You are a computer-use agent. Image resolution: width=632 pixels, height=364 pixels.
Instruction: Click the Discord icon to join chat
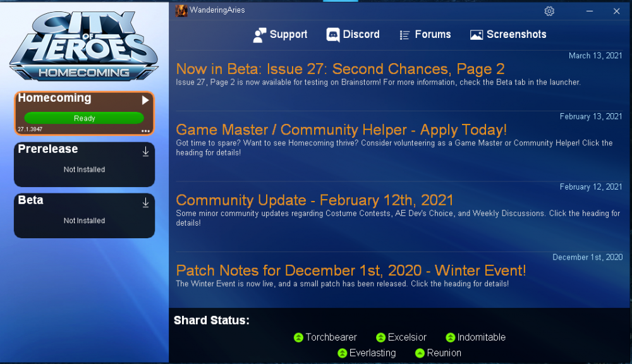332,34
